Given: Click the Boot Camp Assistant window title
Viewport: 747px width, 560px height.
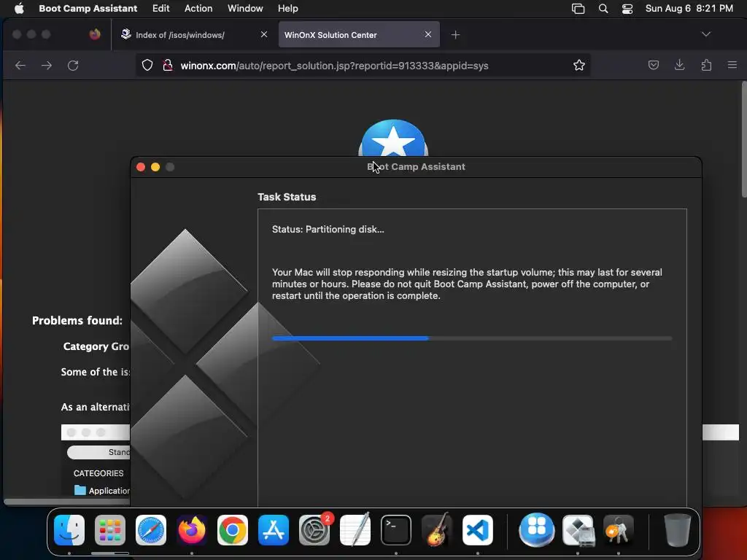Looking at the screenshot, I should [416, 167].
